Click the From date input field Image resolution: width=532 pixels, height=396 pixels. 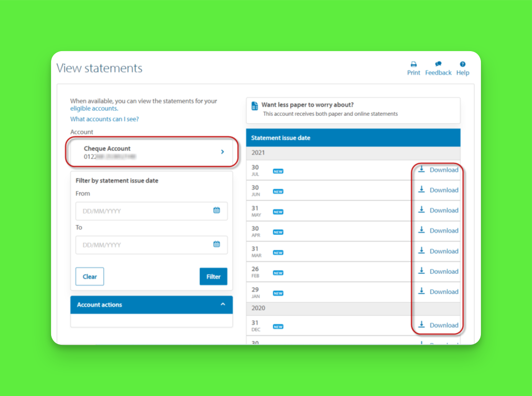(152, 211)
